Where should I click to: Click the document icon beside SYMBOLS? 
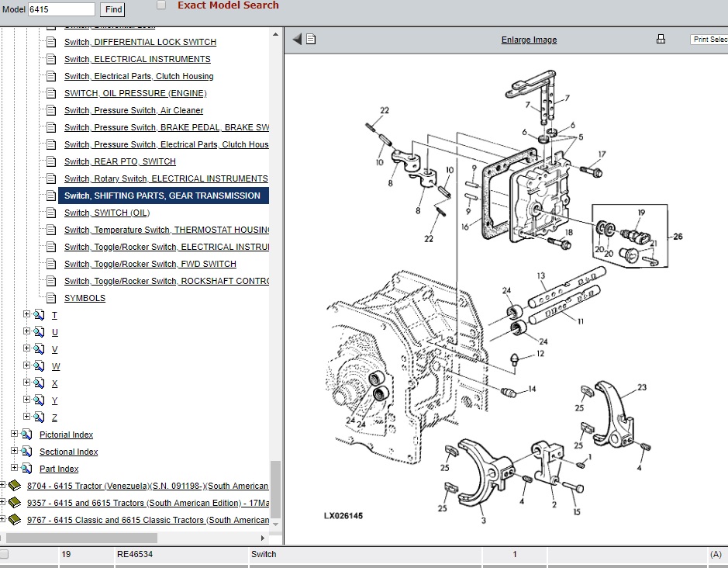pyautogui.click(x=51, y=298)
